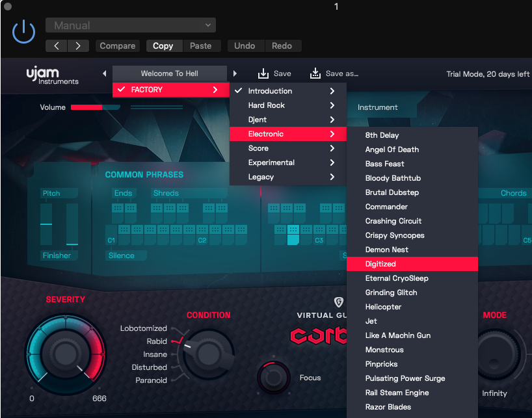Open the Welcome To Hell preset menu
532x418 pixels.
coord(170,73)
